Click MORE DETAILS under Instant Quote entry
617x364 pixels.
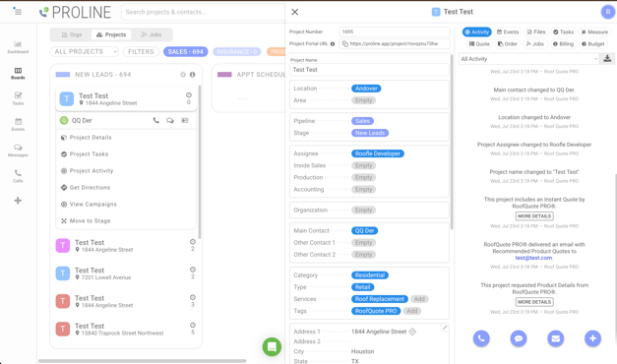[534, 216]
